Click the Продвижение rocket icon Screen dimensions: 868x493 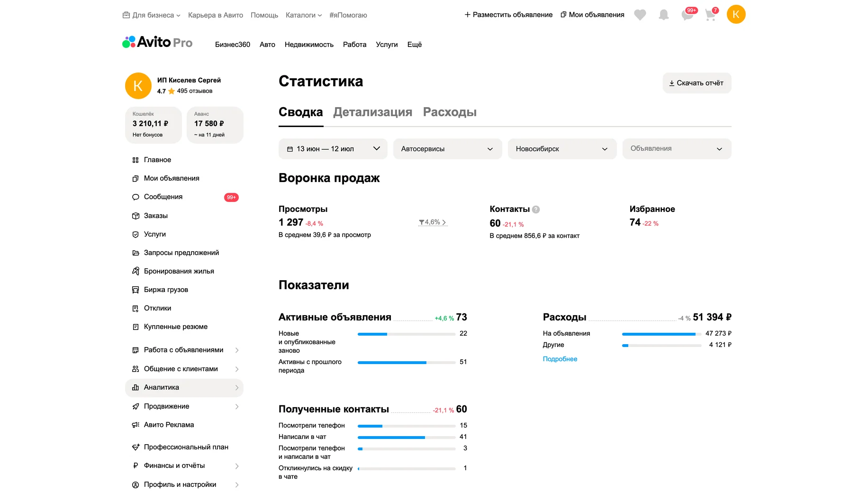pyautogui.click(x=136, y=407)
